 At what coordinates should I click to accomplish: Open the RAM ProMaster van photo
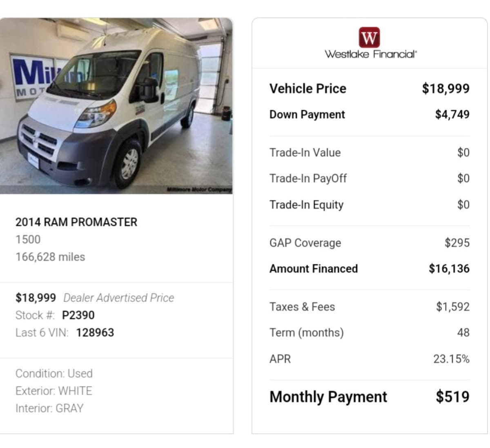pyautogui.click(x=116, y=106)
